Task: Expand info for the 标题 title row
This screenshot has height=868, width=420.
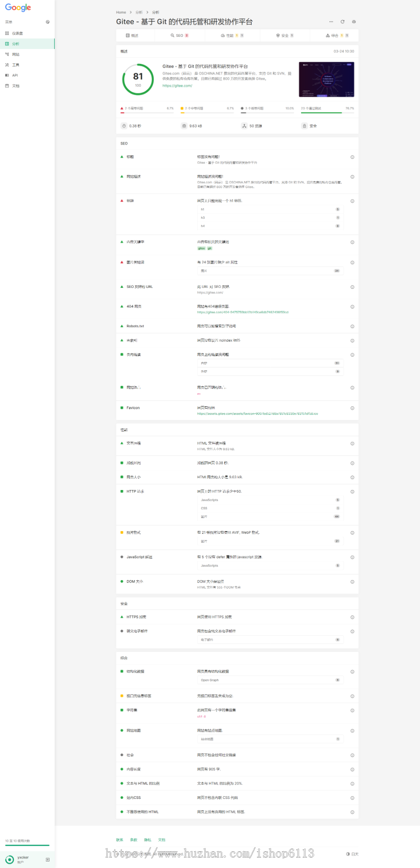Action: click(352, 157)
